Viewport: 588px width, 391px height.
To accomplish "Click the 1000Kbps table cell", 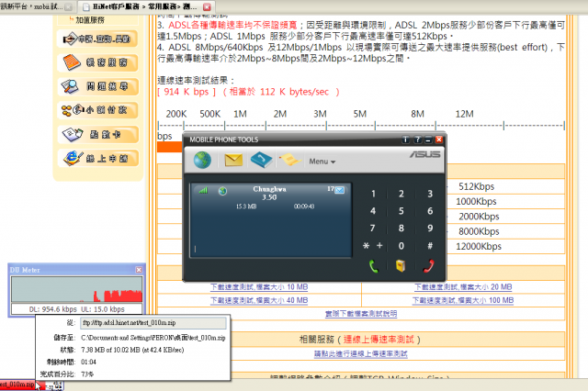I will [476, 202].
